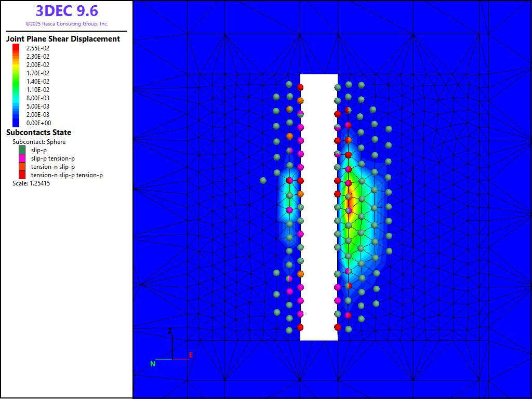Screen dimensions: 532x399
Task: Click the red top of the color bar
Action: [16, 46]
